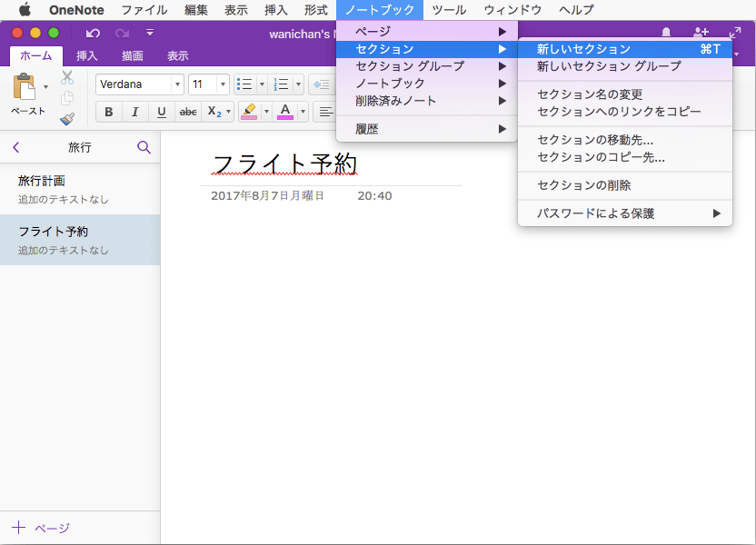Screen dimensions: 756x545
Task: Insert a numbered list
Action: point(281,84)
